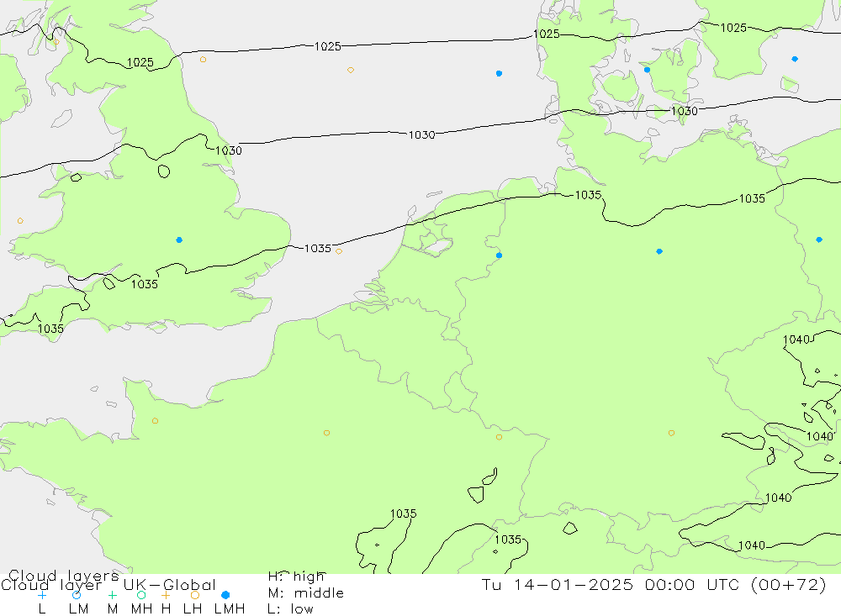Click the 1025 isobar label in the open North Sea
The height and width of the screenshot is (616, 841).
pyautogui.click(x=327, y=47)
